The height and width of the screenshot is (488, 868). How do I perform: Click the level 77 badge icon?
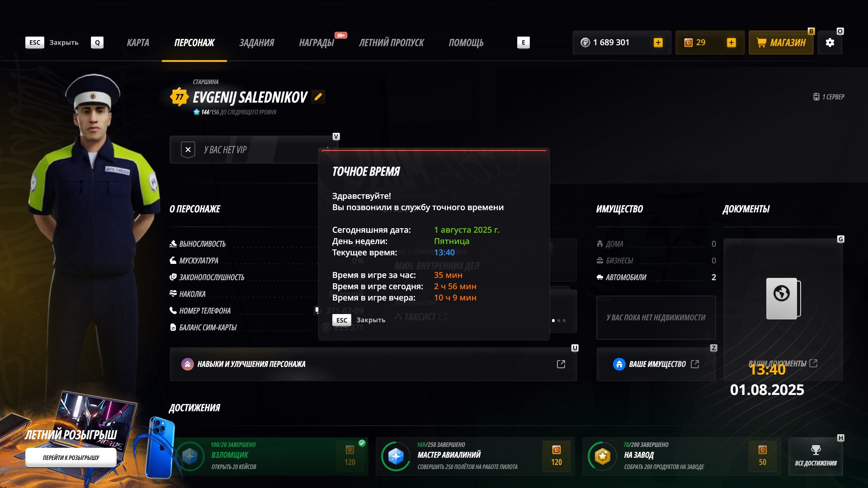179,97
